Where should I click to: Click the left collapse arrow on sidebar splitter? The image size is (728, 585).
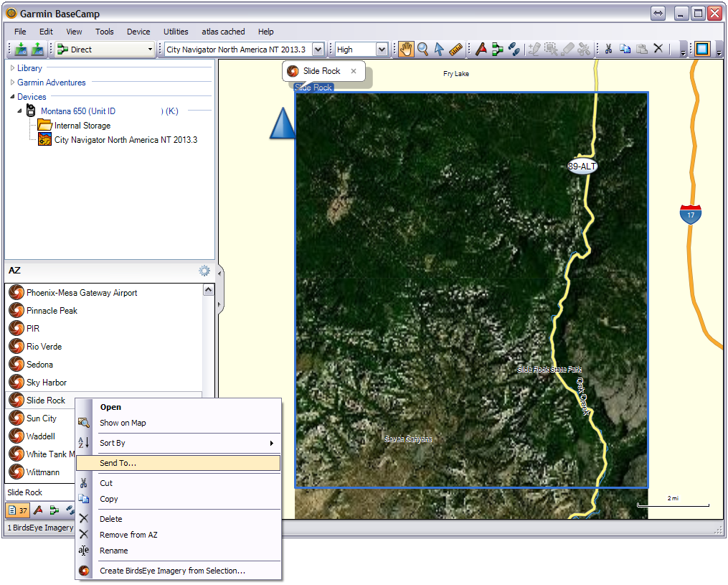219,273
